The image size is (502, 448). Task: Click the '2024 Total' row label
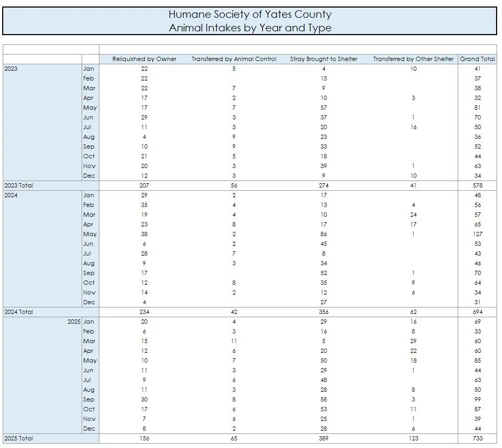click(x=19, y=312)
